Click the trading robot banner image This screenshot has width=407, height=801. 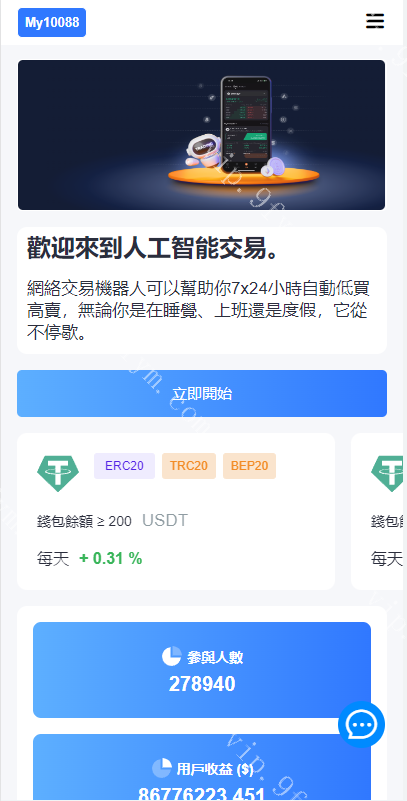201,135
